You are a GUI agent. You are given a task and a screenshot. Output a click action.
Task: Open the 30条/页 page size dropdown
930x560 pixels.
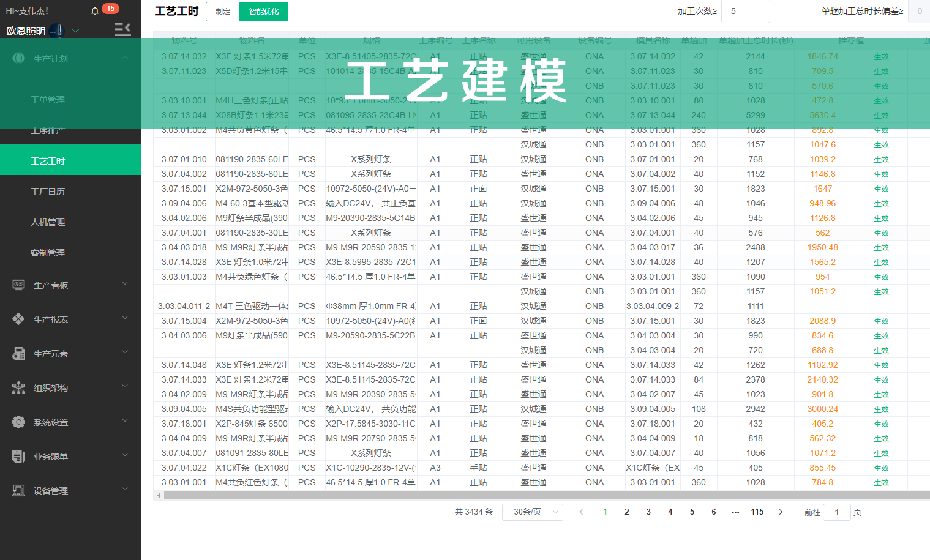[532, 512]
